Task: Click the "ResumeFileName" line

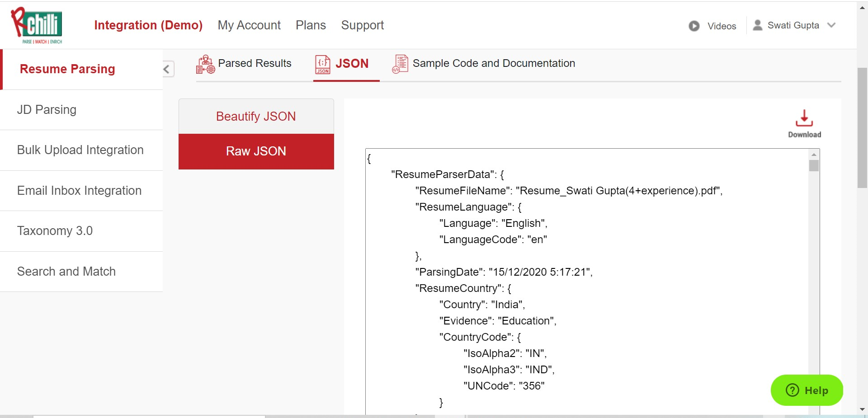Action: (569, 191)
